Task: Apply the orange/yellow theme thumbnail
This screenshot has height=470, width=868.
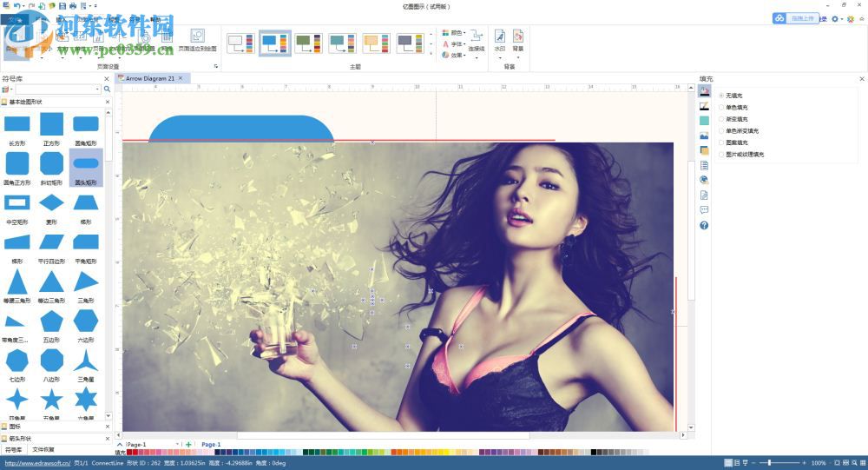Action: point(376,43)
